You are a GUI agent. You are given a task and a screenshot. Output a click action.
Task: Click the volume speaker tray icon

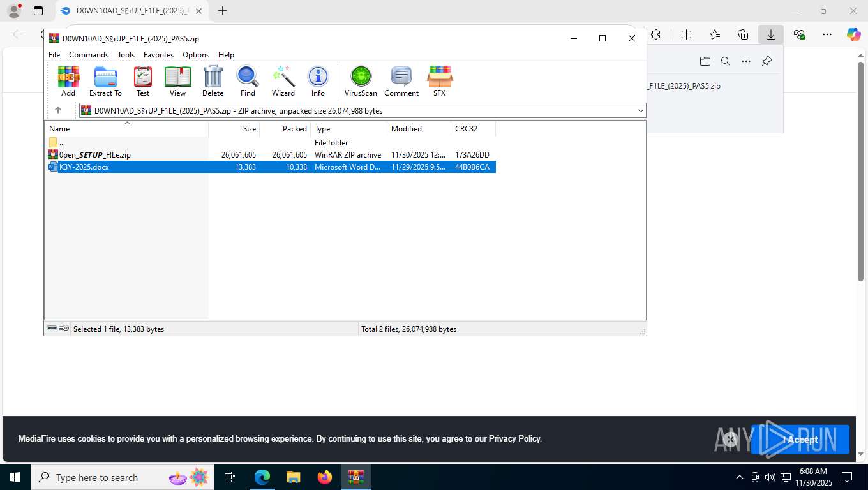(x=770, y=477)
